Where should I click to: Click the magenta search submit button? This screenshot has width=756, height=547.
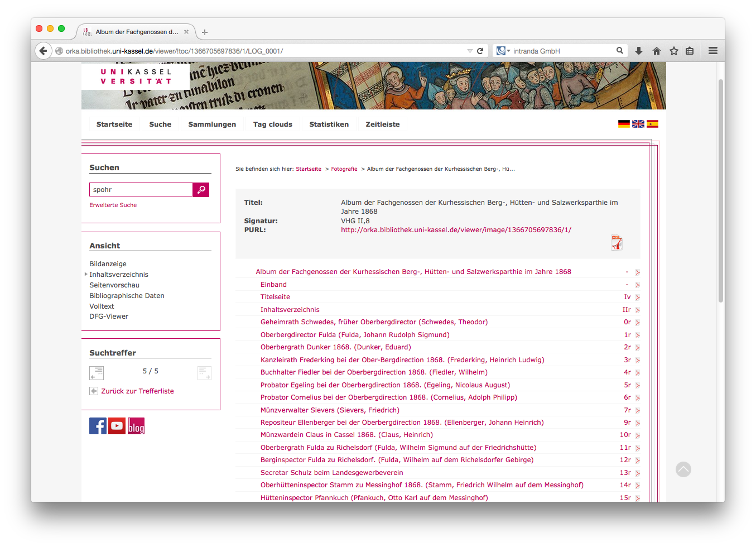tap(201, 190)
